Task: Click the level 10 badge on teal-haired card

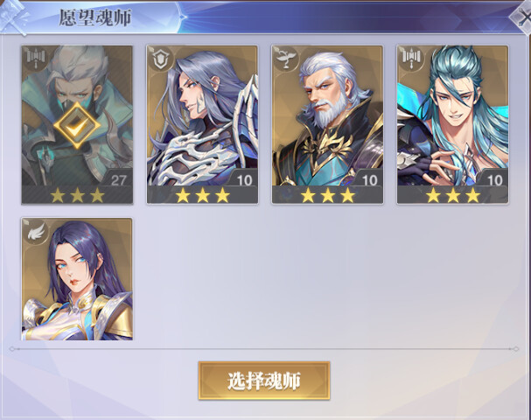Action: pos(494,179)
